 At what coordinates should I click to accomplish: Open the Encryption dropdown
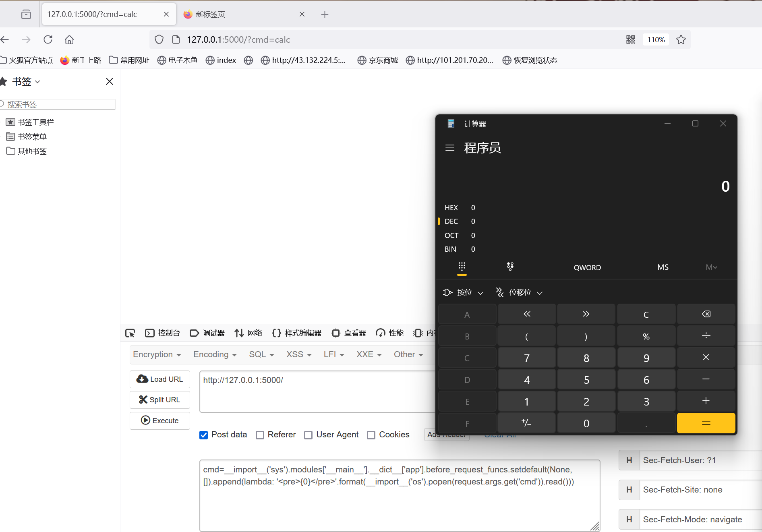tap(157, 354)
